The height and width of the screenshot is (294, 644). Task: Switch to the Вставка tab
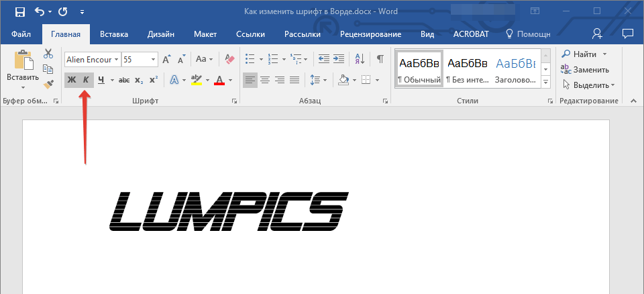pyautogui.click(x=114, y=34)
